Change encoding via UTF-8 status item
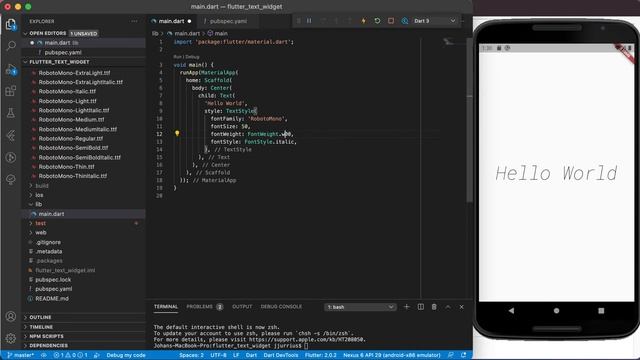The image size is (640, 360). point(218,355)
